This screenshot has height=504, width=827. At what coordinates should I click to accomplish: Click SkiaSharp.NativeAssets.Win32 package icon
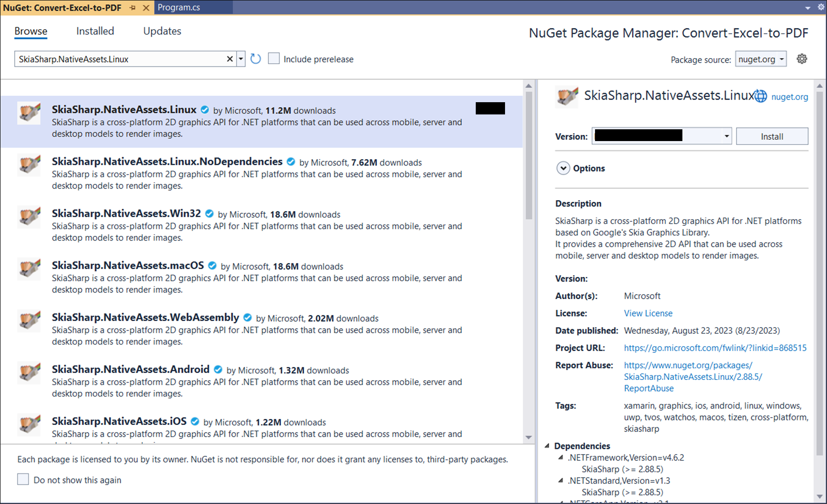(x=29, y=217)
